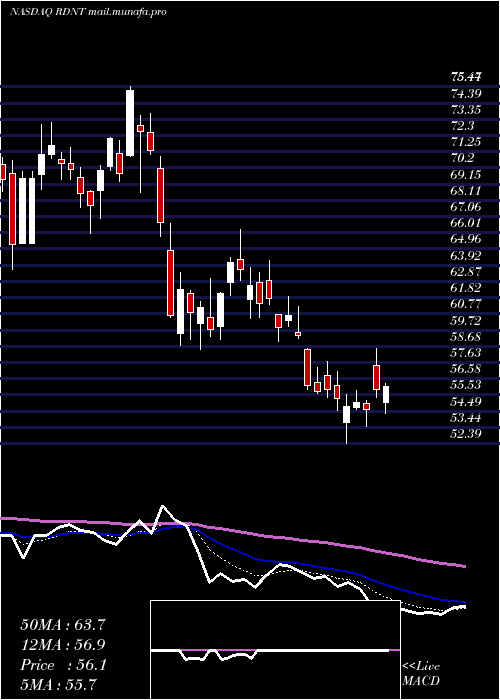Click the 53.44 price label
500x700 pixels.
467,417
